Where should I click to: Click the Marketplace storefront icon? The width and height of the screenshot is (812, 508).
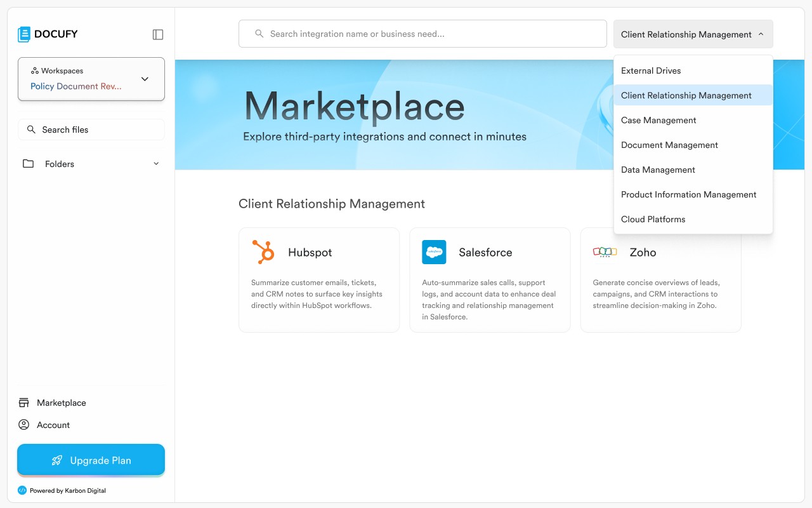(x=24, y=403)
